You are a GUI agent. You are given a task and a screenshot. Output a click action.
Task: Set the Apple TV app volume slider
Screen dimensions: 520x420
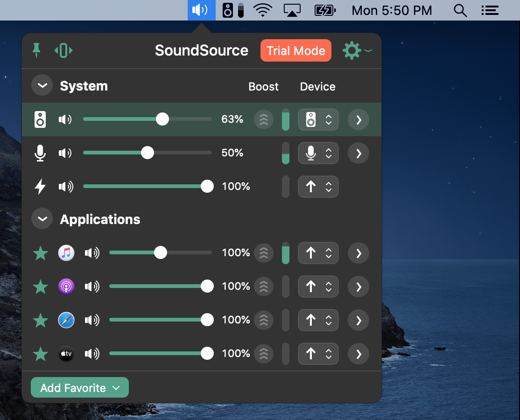[162, 353]
